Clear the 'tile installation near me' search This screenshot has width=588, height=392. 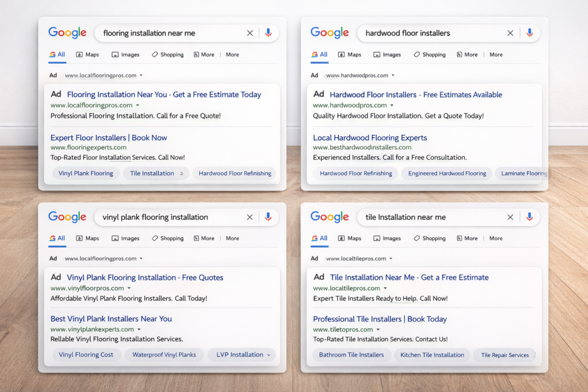tap(510, 217)
